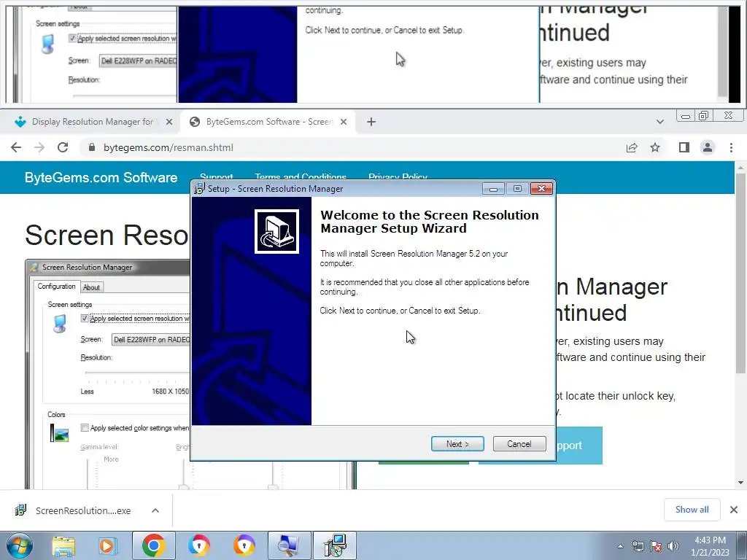Viewport: 747px width, 560px height.
Task: Select the setup installer taskbar icon
Action: (x=335, y=545)
